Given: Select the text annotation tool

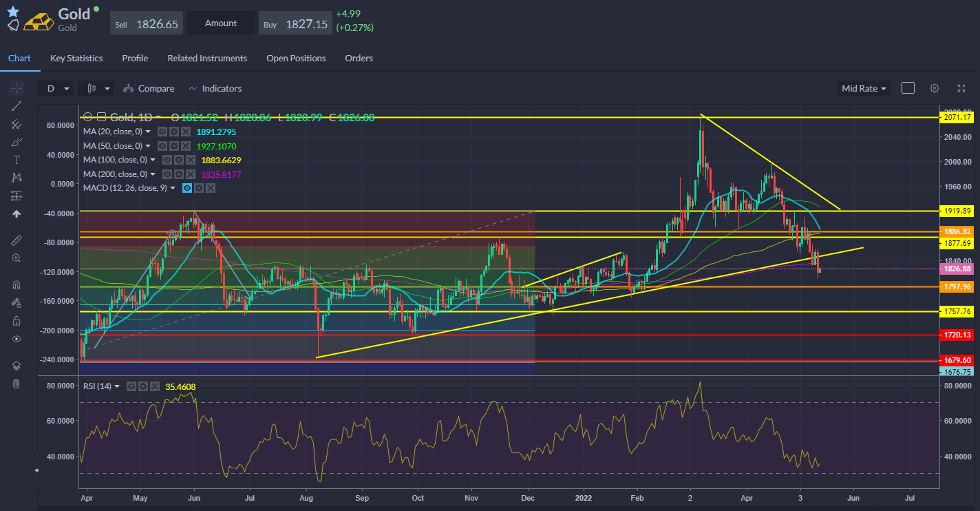Looking at the screenshot, I should [17, 160].
